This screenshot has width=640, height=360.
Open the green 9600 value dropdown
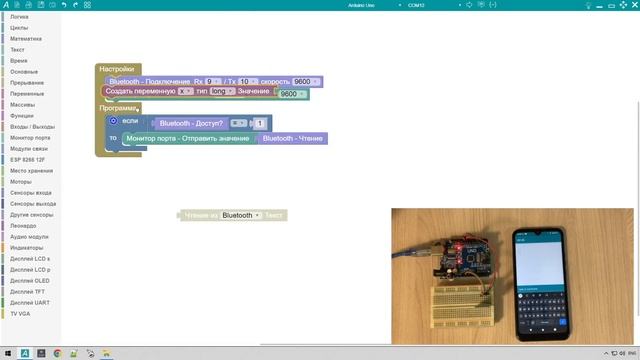(x=292, y=94)
